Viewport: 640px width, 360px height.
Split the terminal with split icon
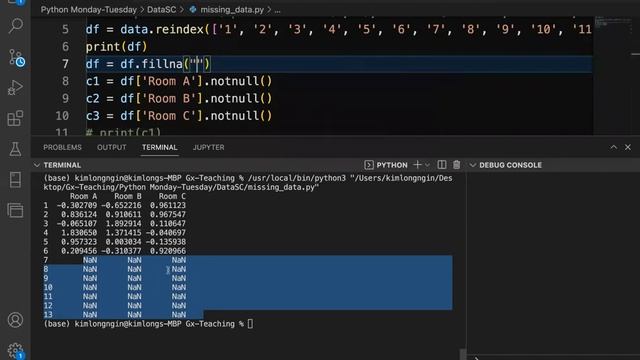click(442, 165)
